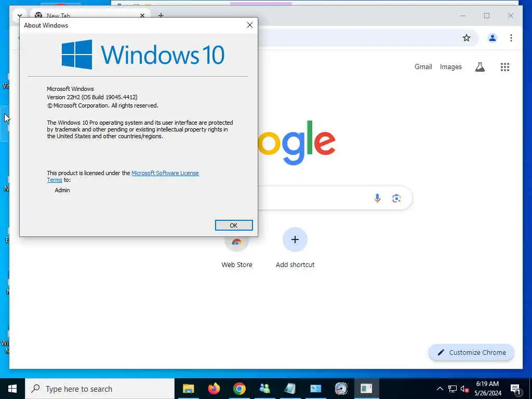This screenshot has height=399, width=532.
Task: Minimize the Chrome window
Action: click(463, 16)
